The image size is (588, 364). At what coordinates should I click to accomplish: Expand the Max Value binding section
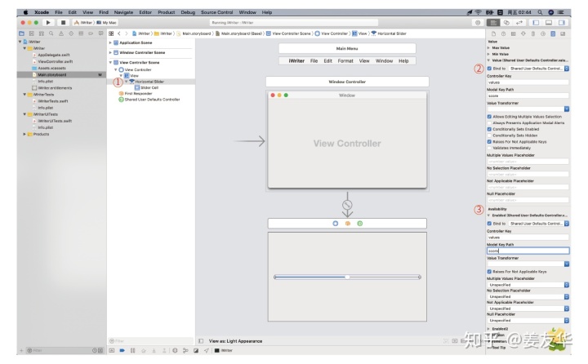click(x=488, y=48)
